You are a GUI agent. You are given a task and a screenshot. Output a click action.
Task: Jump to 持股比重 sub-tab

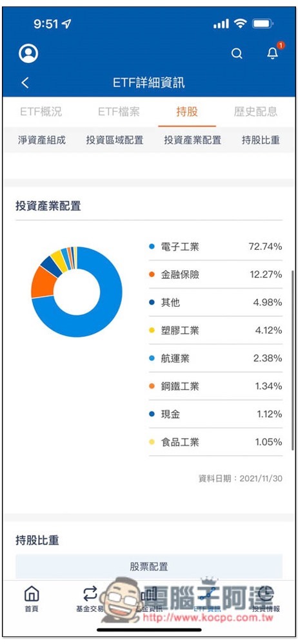pyautogui.click(x=261, y=140)
